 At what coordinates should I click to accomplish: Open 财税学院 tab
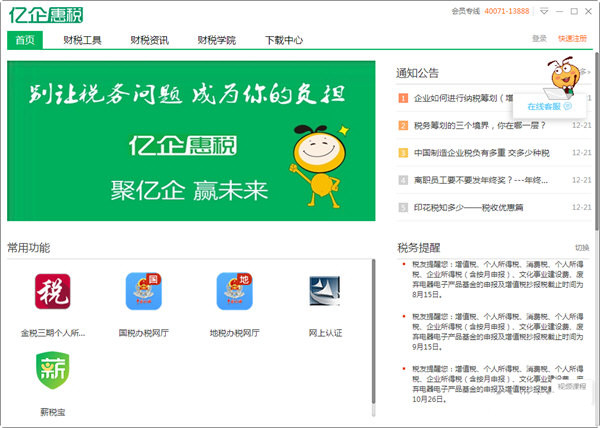pos(216,40)
